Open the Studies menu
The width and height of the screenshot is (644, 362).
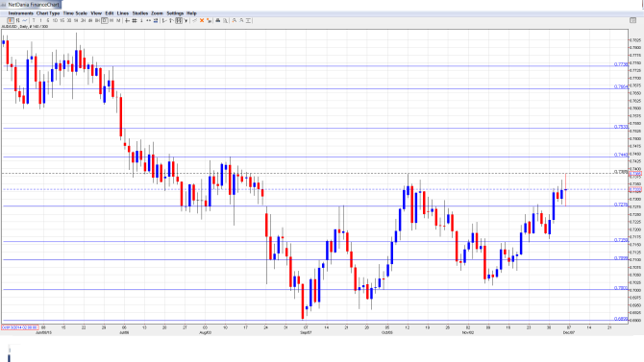click(x=140, y=13)
